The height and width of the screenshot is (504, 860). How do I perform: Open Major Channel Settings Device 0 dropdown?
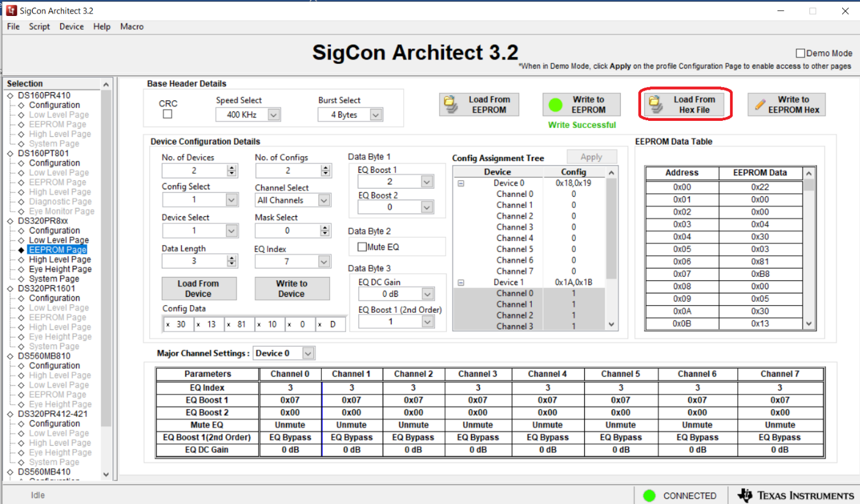(x=308, y=353)
